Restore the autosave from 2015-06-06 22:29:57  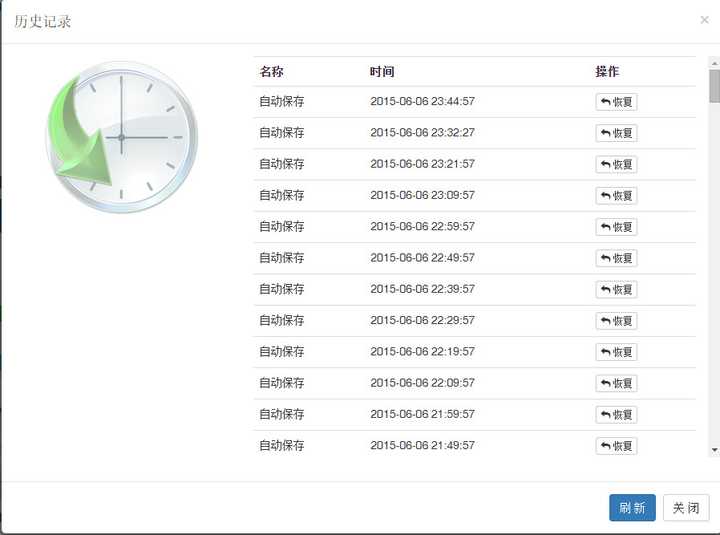[616, 321]
